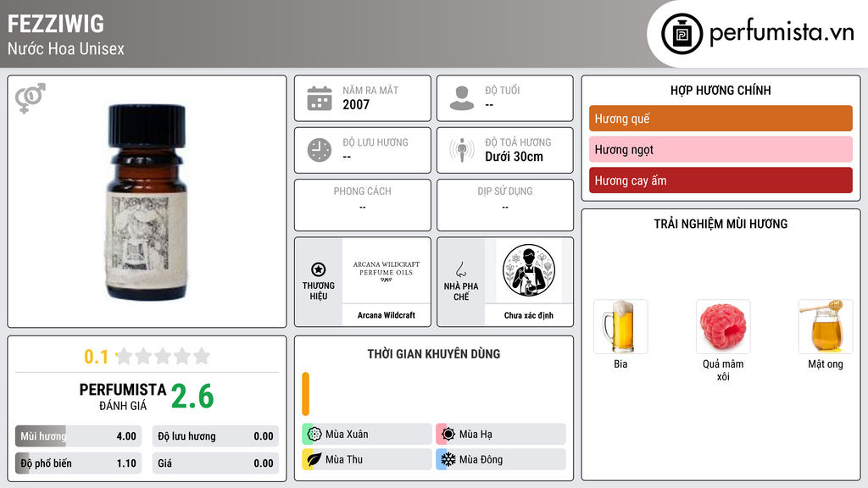868x488 pixels.
Task: Click the THỜI GIAN KHUYÊN DÙNG heading
Action: click(434, 354)
